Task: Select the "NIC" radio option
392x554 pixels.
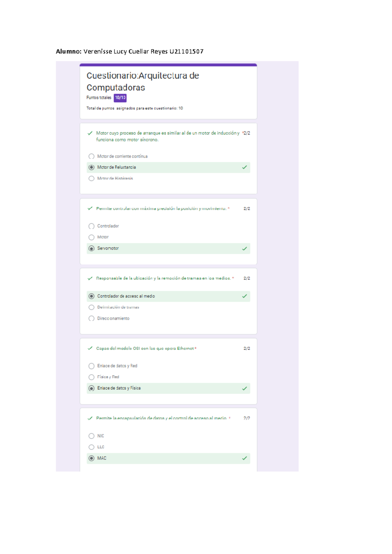Action: click(91, 436)
